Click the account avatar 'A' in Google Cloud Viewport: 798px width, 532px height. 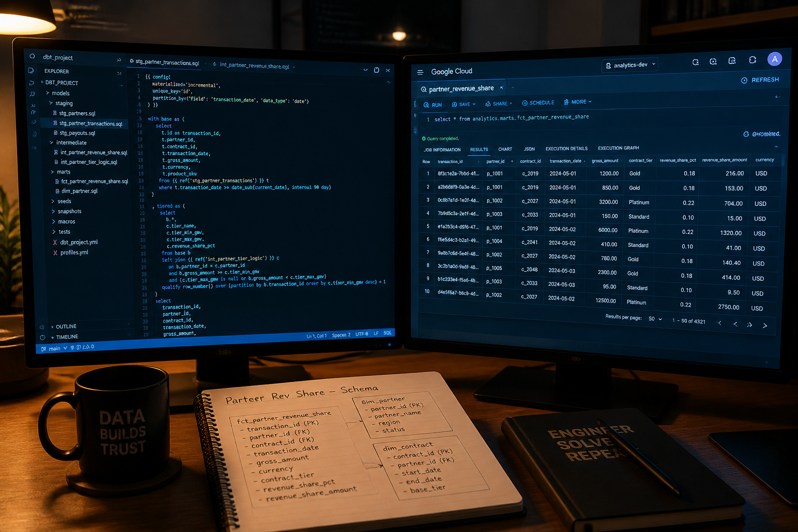point(775,59)
